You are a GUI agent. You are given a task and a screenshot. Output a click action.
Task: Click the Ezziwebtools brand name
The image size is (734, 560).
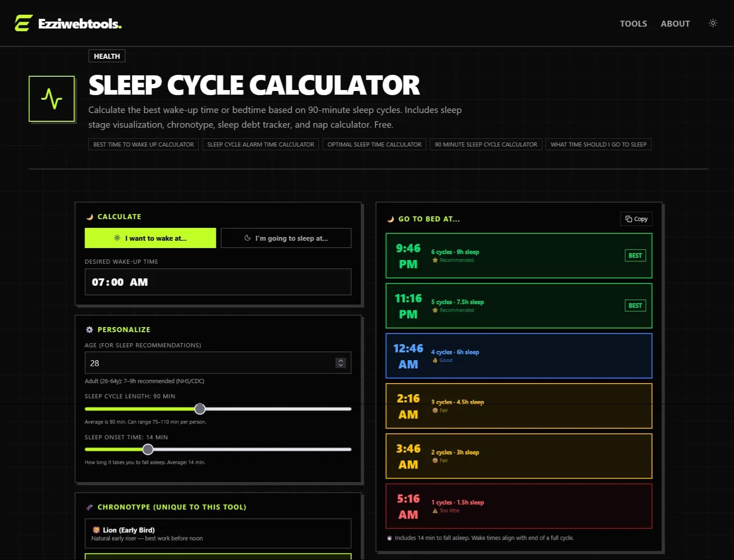[80, 23]
